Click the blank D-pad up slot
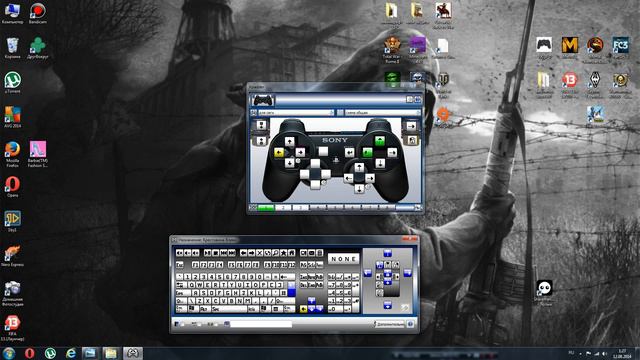Screen dimensions: 640x360 (x=315, y=164)
